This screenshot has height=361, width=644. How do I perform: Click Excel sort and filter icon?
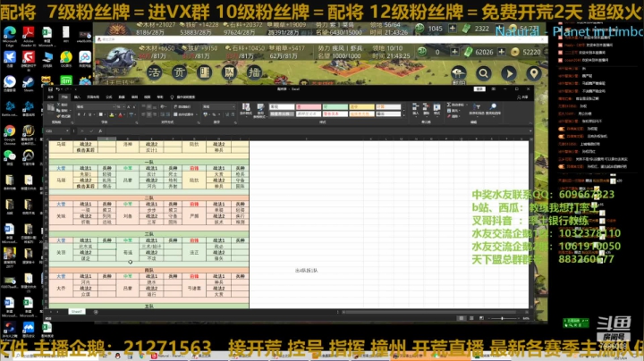[x=477, y=109]
